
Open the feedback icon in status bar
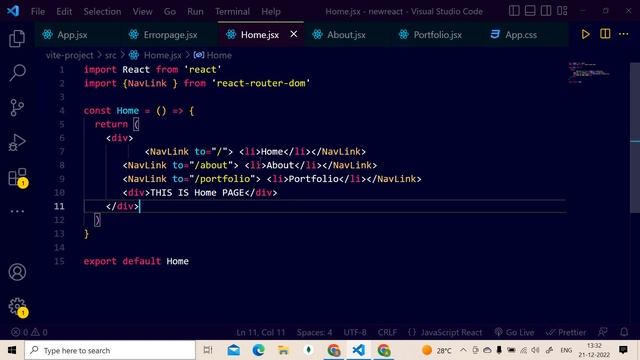click(603, 332)
